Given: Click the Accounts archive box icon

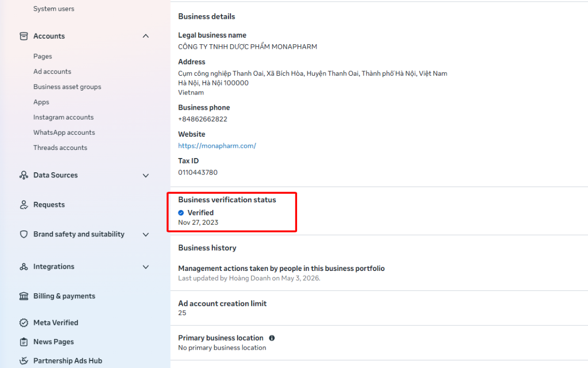Looking at the screenshot, I should 24,36.
